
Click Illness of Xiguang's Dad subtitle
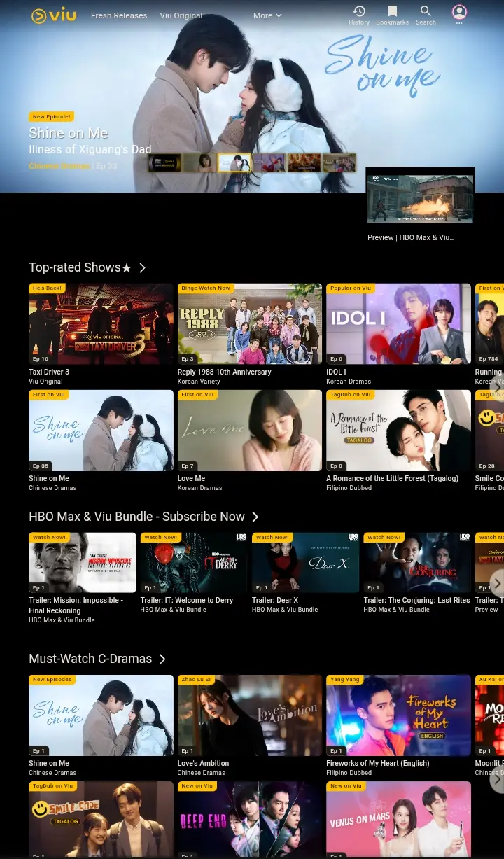pos(90,149)
